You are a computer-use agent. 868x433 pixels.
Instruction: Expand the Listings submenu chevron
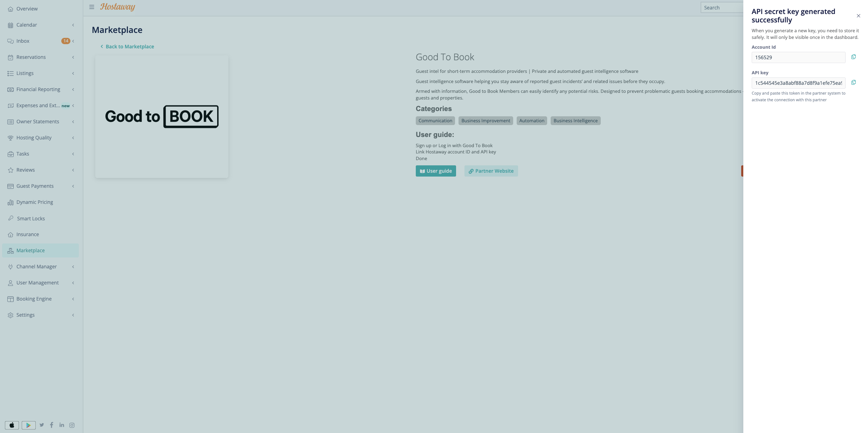coord(73,73)
